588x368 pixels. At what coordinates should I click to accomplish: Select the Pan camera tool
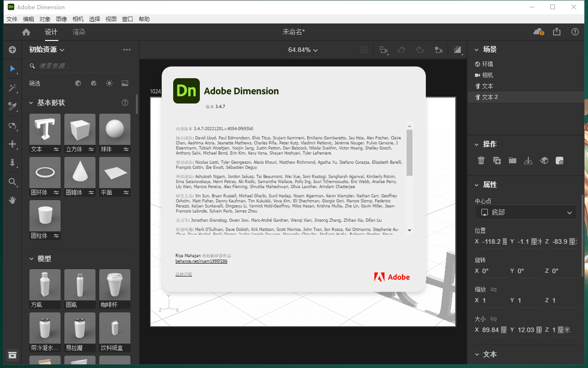pyautogui.click(x=12, y=144)
